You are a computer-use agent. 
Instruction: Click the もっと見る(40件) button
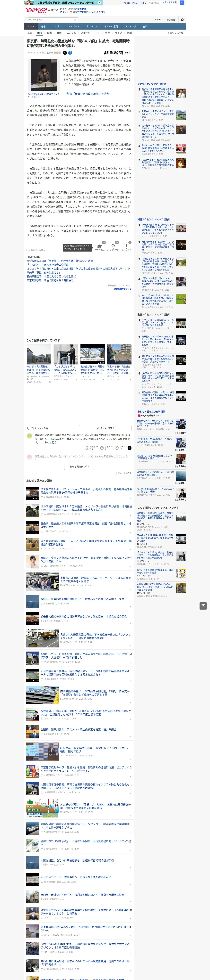pyautogui.click(x=79, y=466)
